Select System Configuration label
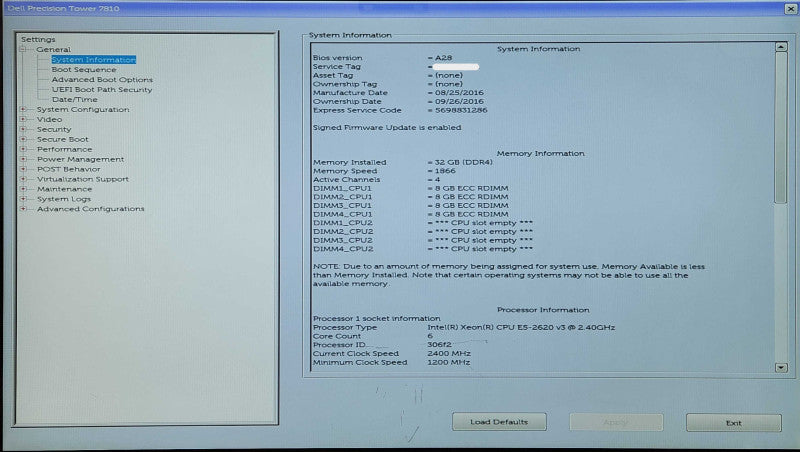 click(83, 109)
